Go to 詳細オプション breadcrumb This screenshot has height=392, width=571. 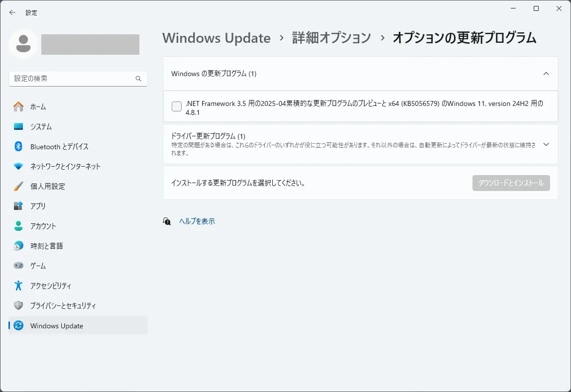coord(332,38)
